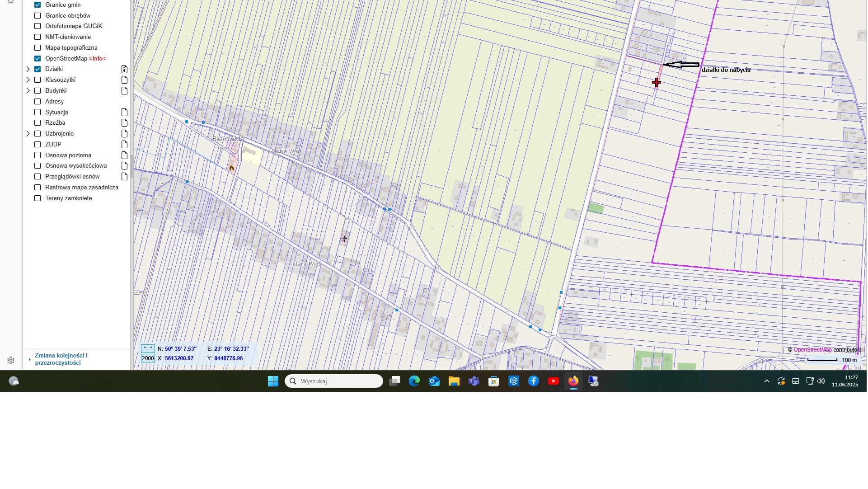The image size is (868, 489).
Task: Open Firefox from the Windows taskbar
Action: 573,381
